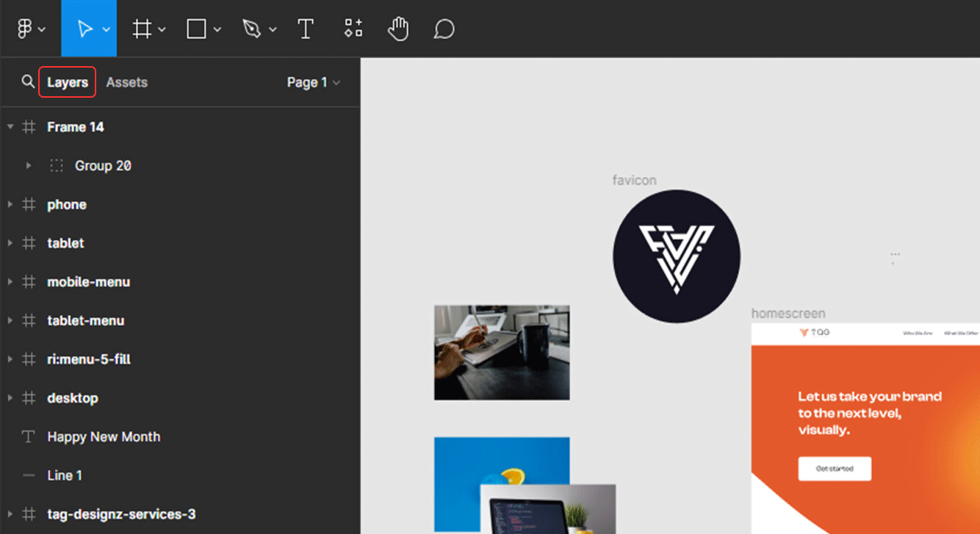Image resolution: width=980 pixels, height=534 pixels.
Task: Click the TAG logo in homescreen header
Action: pos(815,333)
